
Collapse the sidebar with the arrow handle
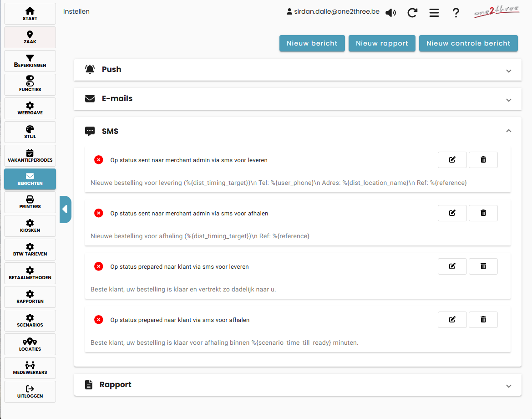pyautogui.click(x=65, y=209)
